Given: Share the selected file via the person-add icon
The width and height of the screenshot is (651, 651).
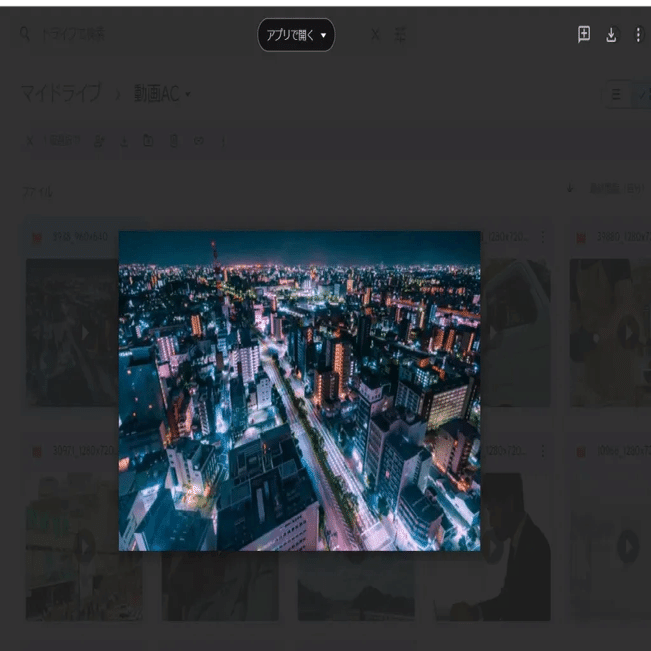Looking at the screenshot, I should (99, 142).
